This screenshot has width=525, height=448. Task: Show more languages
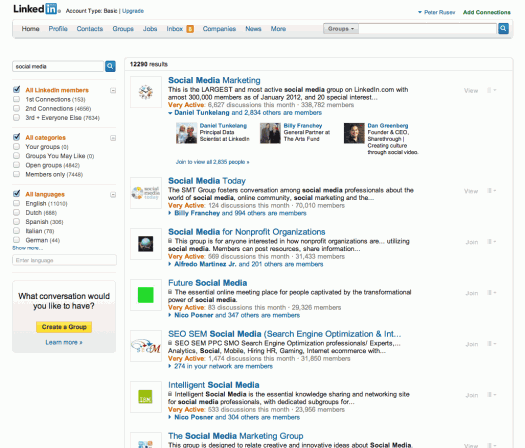27,248
